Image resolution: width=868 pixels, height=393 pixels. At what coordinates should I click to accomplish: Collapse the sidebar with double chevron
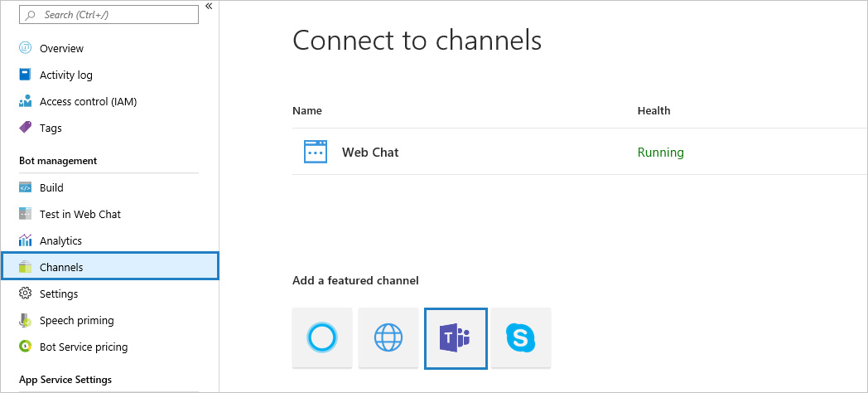pyautogui.click(x=209, y=6)
